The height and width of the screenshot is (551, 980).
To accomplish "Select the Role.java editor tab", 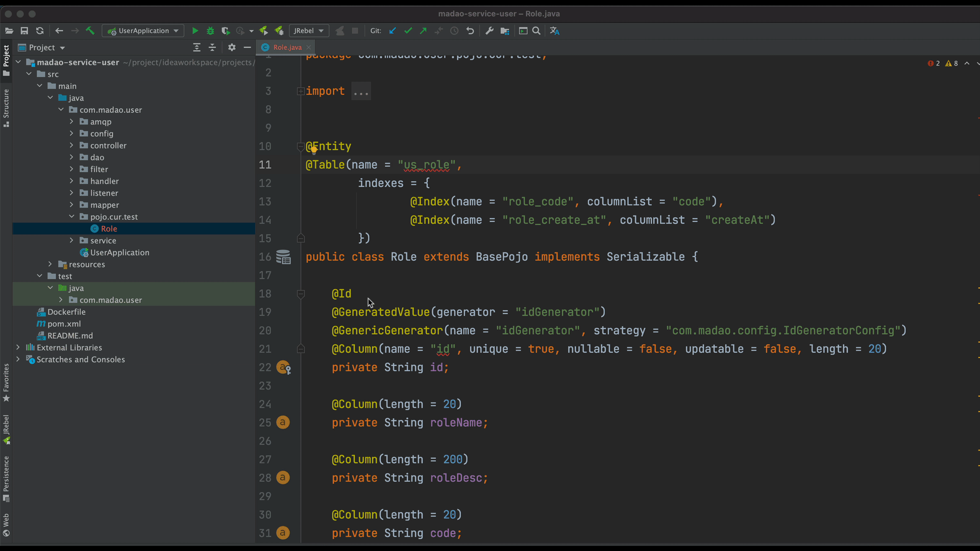I will pos(287,47).
